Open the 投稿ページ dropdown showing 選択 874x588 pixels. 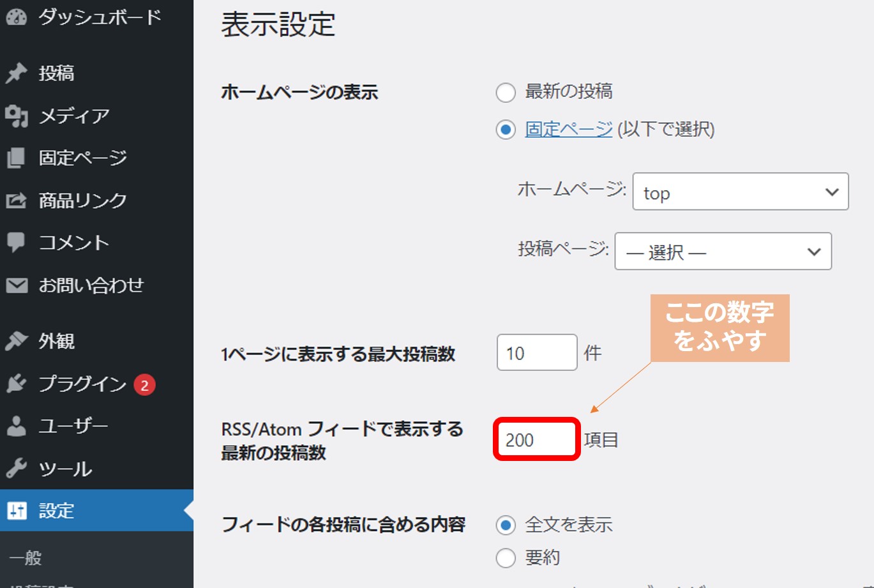pyautogui.click(x=723, y=252)
